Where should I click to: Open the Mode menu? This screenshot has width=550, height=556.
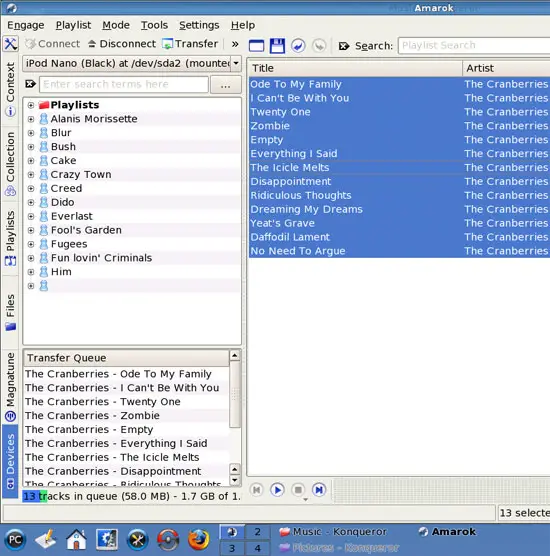click(116, 25)
